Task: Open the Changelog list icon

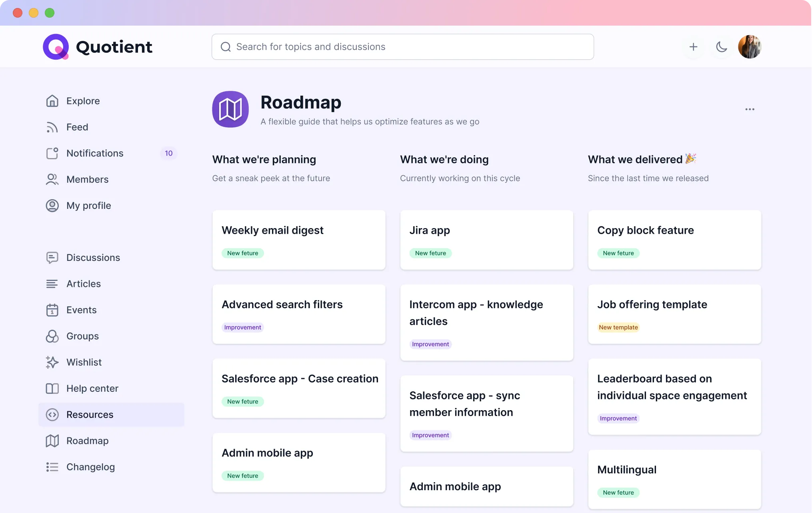Action: 52,467
